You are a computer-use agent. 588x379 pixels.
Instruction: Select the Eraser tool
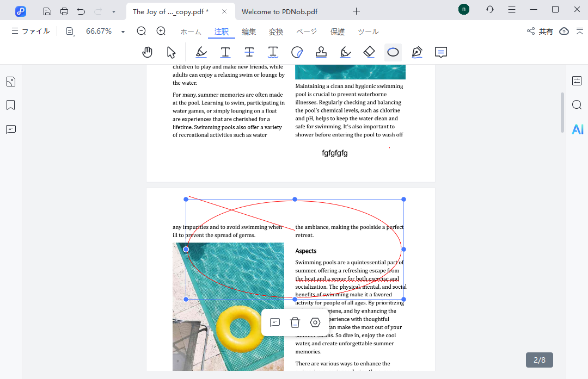(x=369, y=52)
